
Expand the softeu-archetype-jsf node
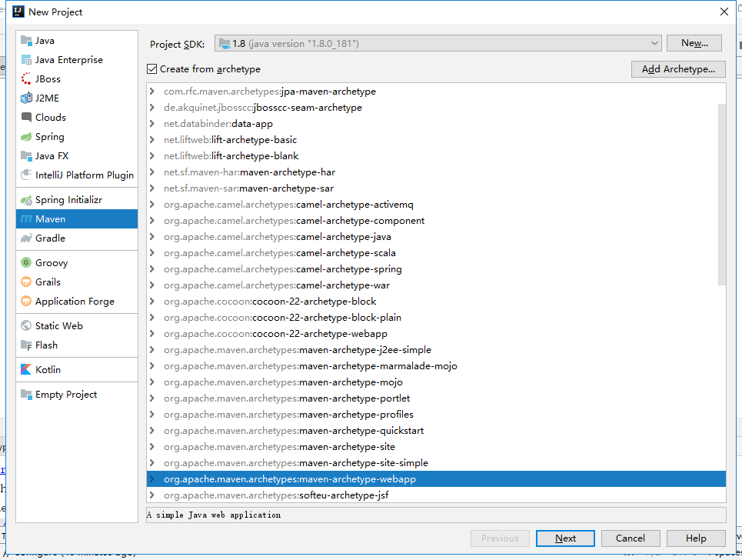152,495
